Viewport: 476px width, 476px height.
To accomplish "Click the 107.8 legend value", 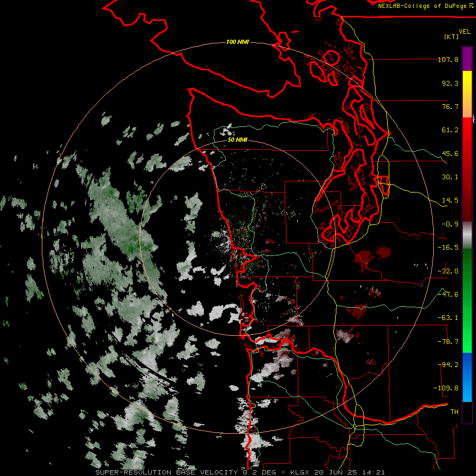I will pyautogui.click(x=448, y=59).
